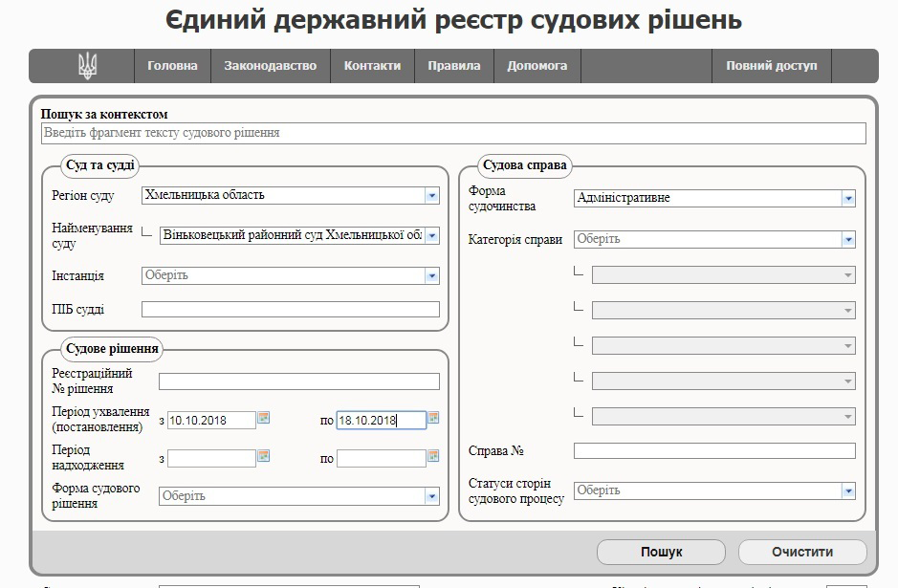This screenshot has height=588, width=898.
Task: Open the Форма судочинства dropdown
Action: tap(847, 199)
